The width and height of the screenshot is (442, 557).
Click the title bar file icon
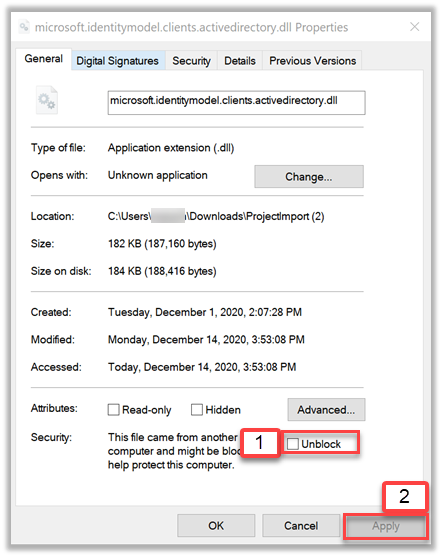pyautogui.click(x=24, y=27)
